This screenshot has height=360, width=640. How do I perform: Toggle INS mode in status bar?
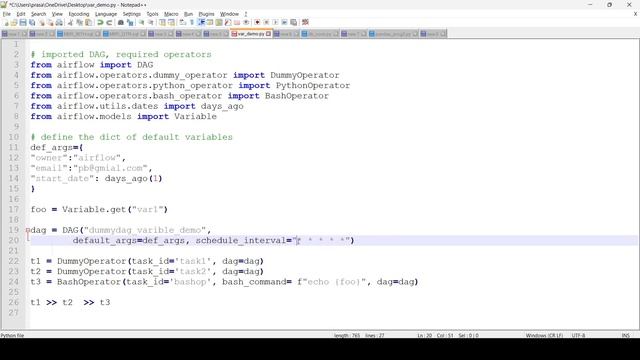pyautogui.click(x=625, y=336)
